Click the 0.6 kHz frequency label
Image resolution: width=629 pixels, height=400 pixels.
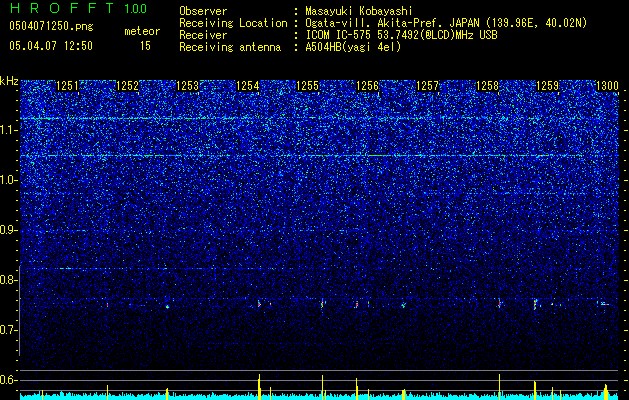tap(9, 380)
